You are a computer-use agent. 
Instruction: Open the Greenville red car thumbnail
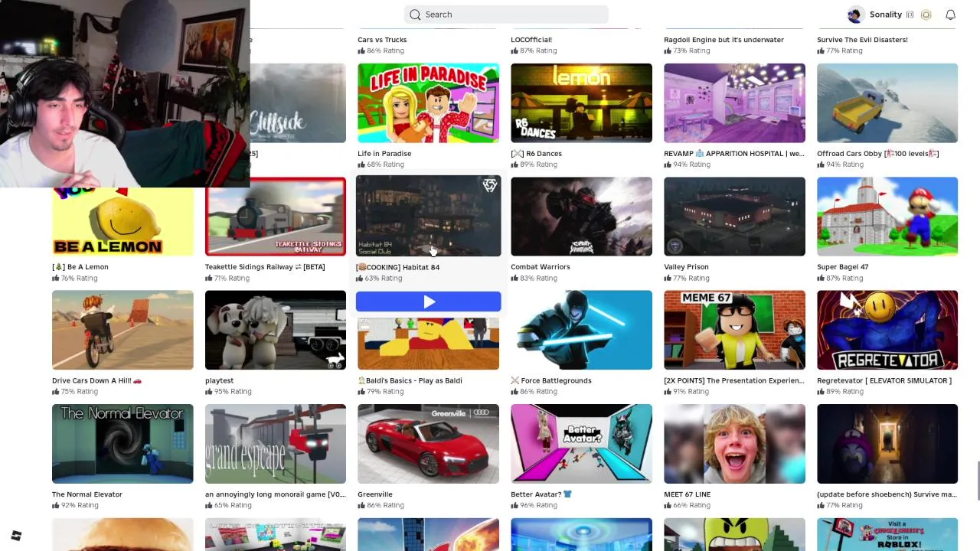[x=428, y=444]
